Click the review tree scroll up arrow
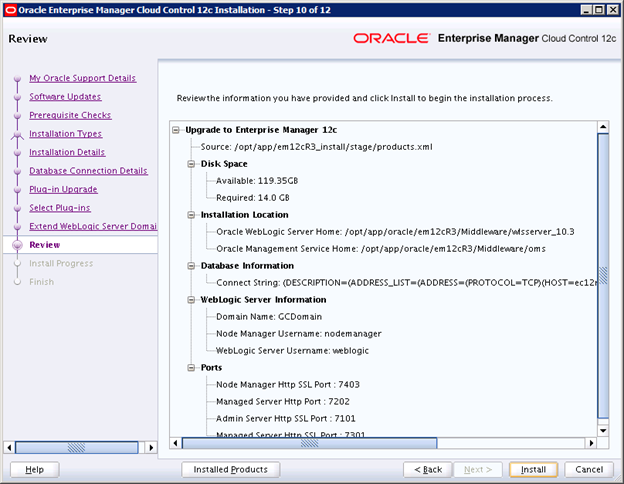This screenshot has height=484, width=624. [603, 127]
